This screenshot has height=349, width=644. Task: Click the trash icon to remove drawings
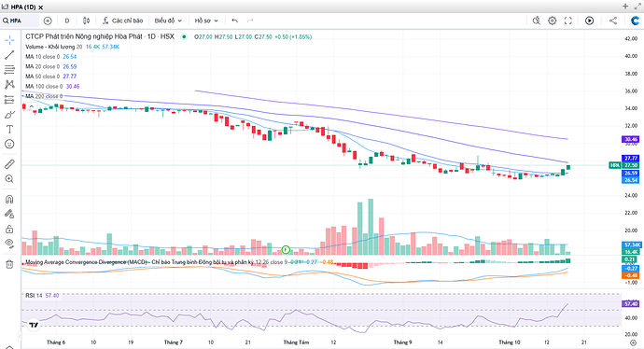click(9, 265)
